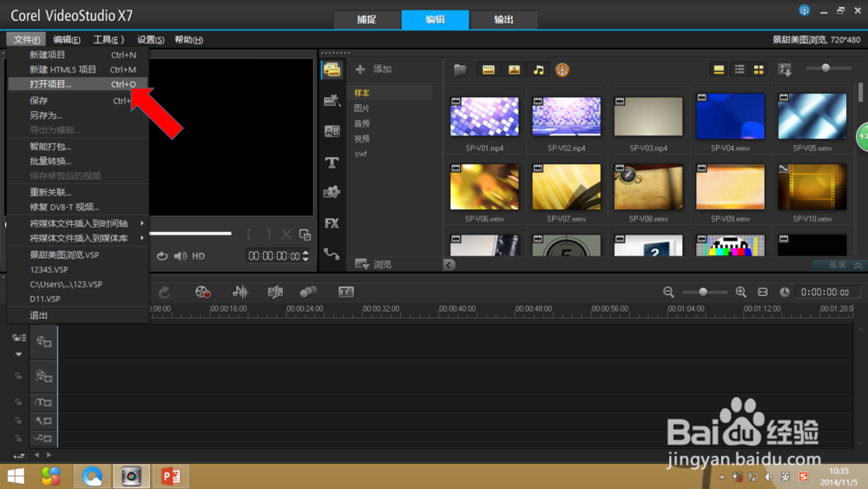
Task: Click the import media files folder icon
Action: coord(460,69)
